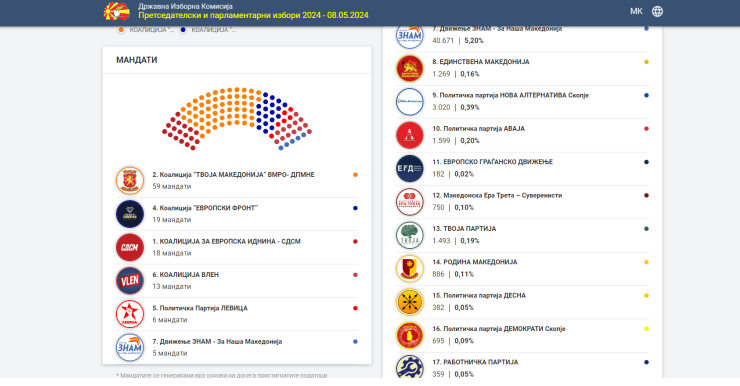740x386 pixels.
Task: Click the Tvoja Partija tree logo
Action: 410,235
